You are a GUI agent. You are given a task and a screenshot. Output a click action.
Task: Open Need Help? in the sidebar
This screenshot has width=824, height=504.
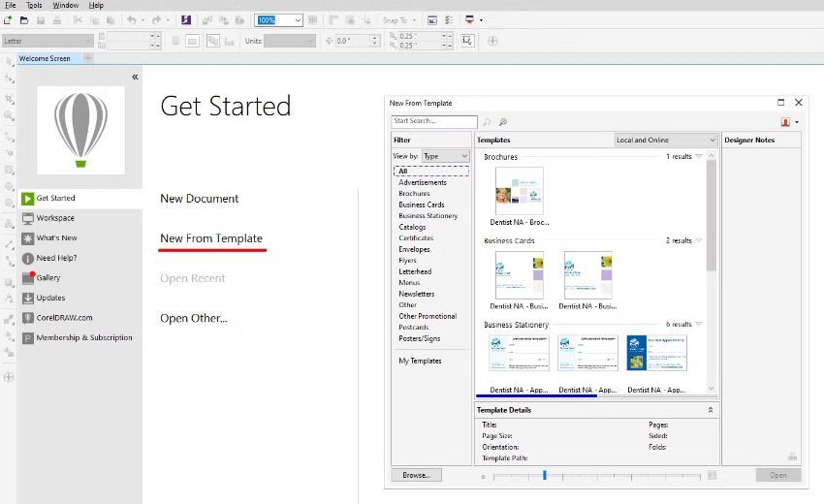pos(56,258)
